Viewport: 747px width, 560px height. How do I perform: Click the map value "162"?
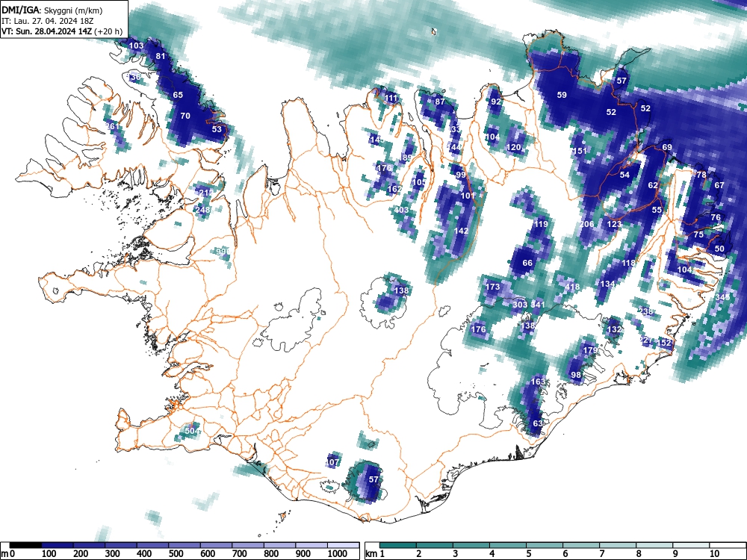point(394,189)
